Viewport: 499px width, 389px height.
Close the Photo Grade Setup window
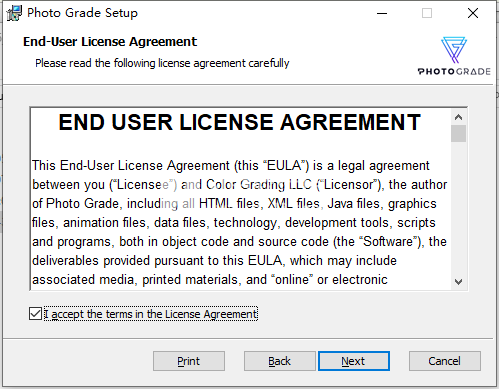pyautogui.click(x=473, y=13)
